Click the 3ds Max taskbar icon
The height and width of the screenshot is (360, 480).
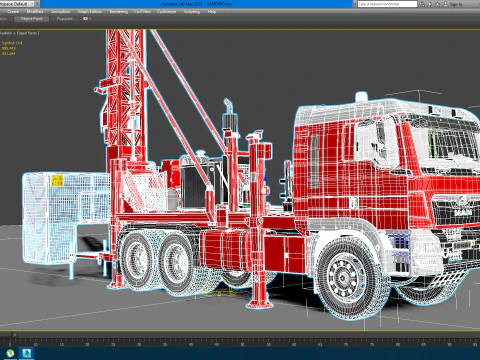click(x=27, y=353)
